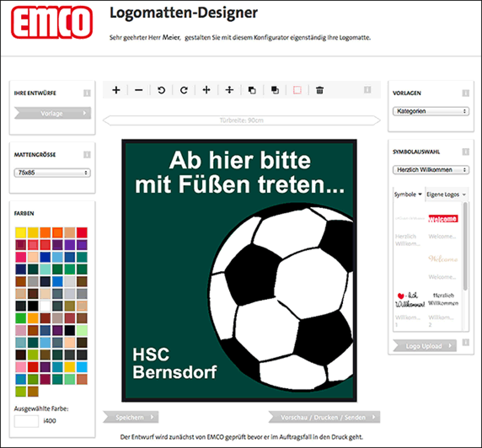482x448 pixels.
Task: Click the Speichern button
Action: (131, 417)
